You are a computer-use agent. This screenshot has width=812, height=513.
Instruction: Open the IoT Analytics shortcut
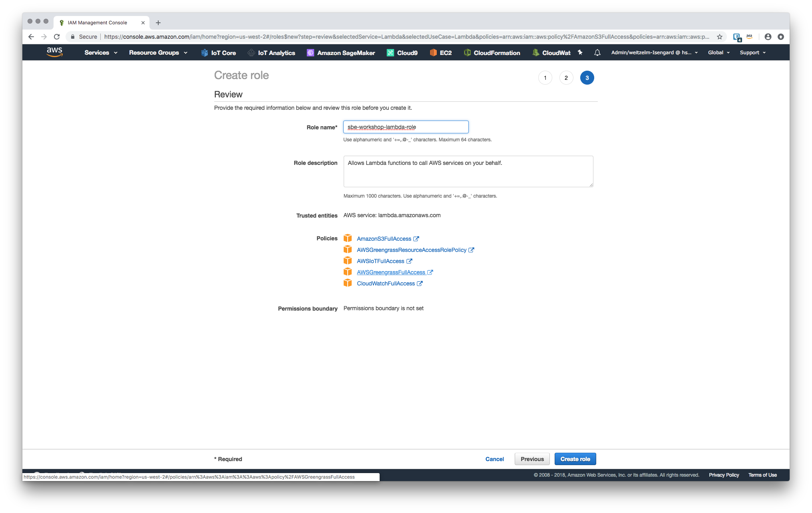point(271,53)
